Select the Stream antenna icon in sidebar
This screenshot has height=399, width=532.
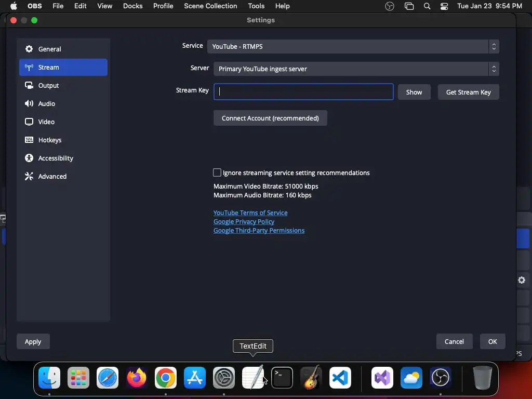pos(29,67)
